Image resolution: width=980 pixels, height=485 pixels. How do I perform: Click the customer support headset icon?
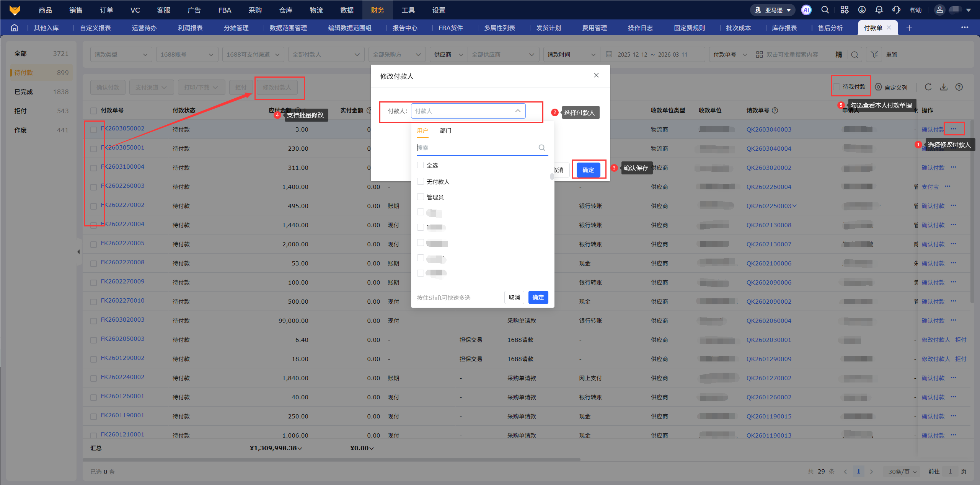pyautogui.click(x=896, y=10)
